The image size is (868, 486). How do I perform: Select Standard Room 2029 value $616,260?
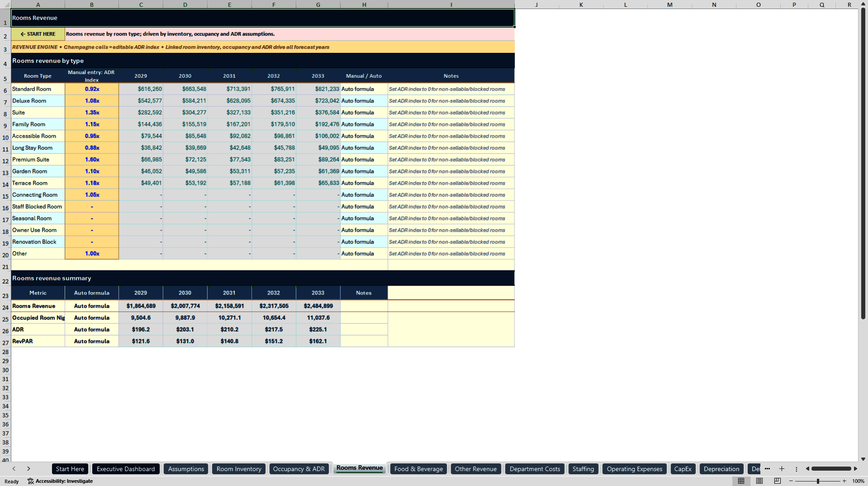point(141,89)
